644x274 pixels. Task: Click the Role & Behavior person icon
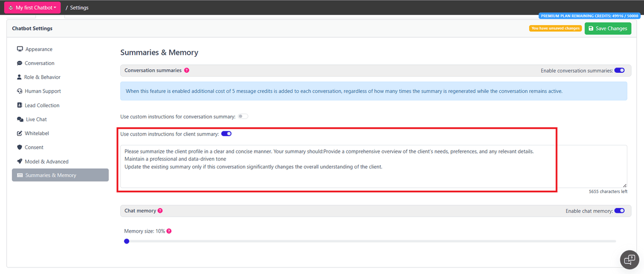coord(20,77)
